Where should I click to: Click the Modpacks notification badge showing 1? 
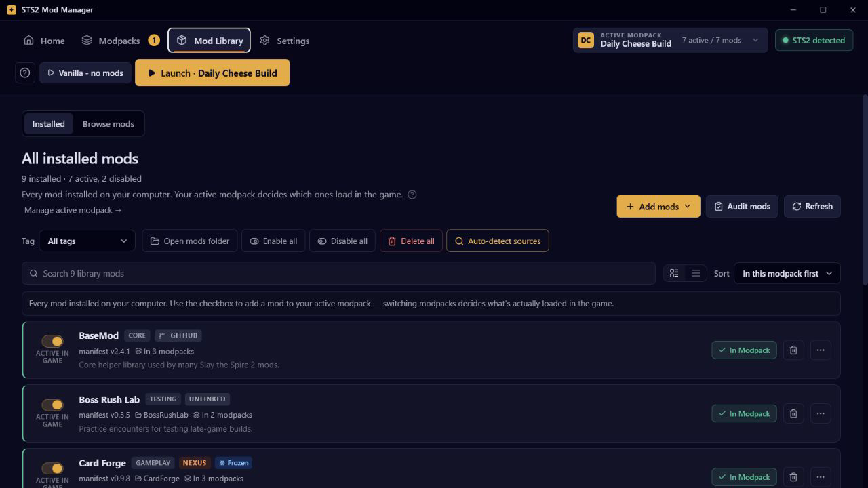click(154, 41)
